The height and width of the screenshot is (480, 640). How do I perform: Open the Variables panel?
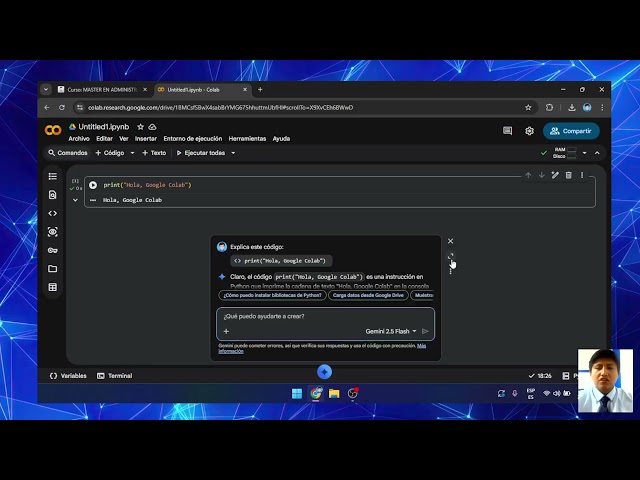68,376
